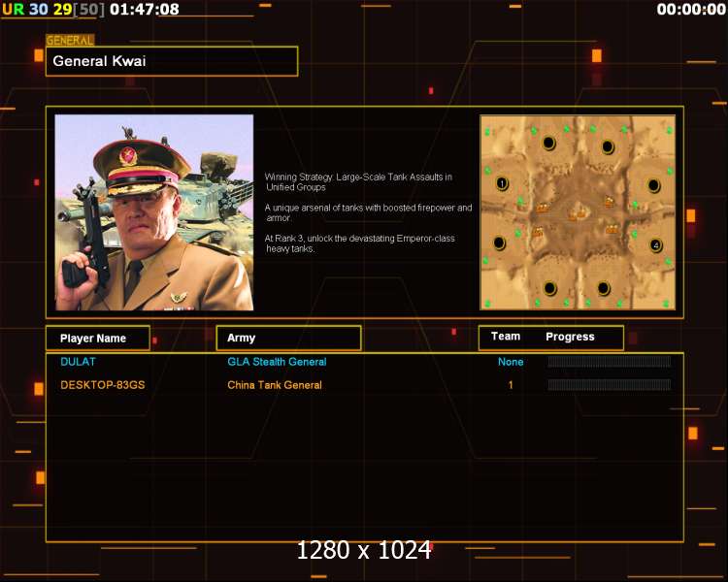Click the Winning Strategy description line
Screen dimensions: 728x582
coord(358,182)
